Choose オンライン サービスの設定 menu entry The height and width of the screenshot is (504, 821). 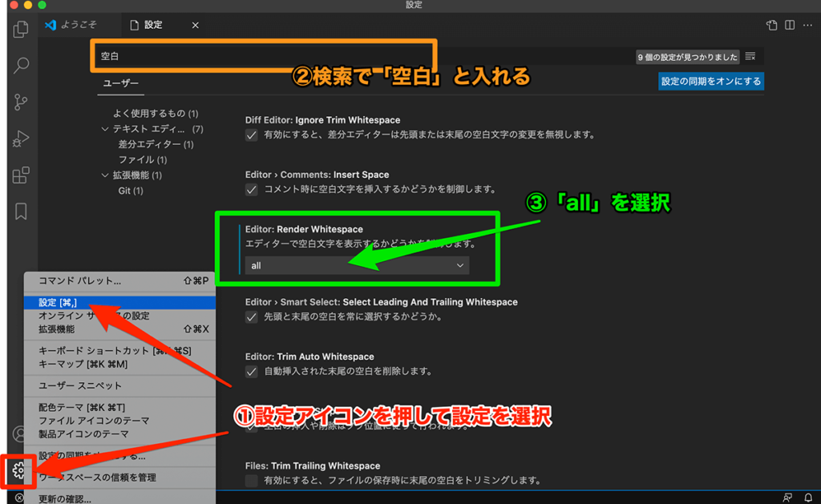(119, 317)
